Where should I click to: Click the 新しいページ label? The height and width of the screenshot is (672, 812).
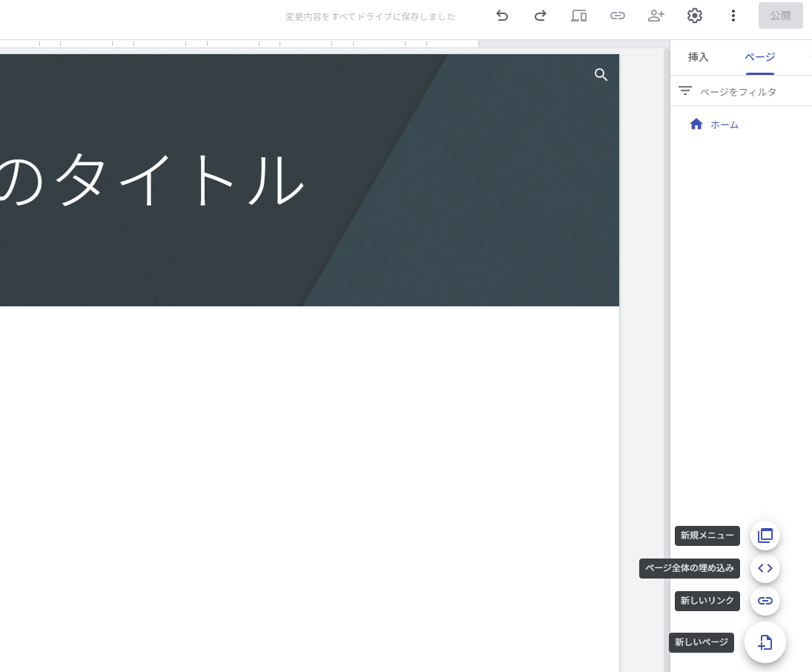click(702, 642)
